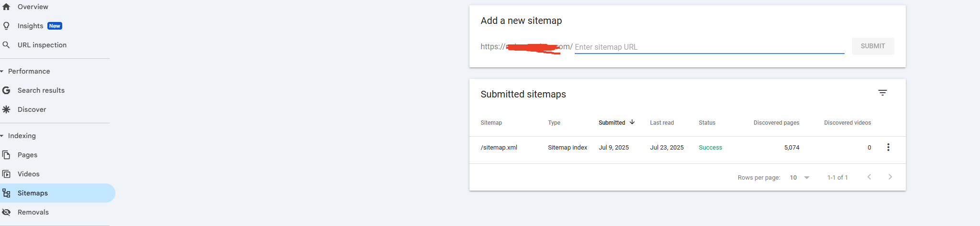Click the URL inspection magnifier icon
Viewport: 980px width, 226px height.
click(x=6, y=45)
